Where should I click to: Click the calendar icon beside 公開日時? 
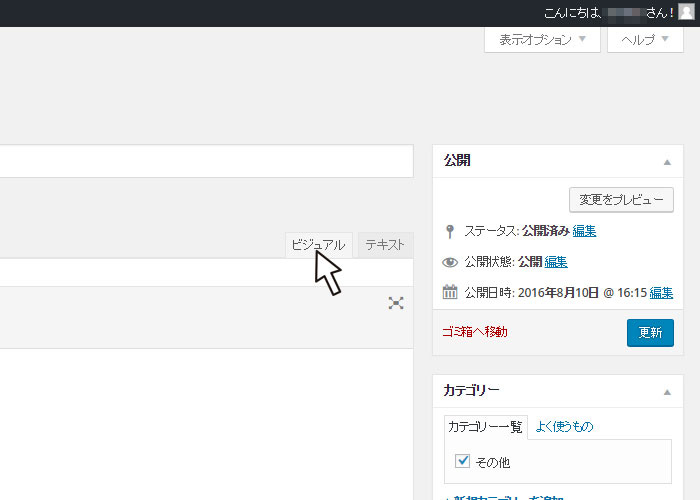point(450,292)
